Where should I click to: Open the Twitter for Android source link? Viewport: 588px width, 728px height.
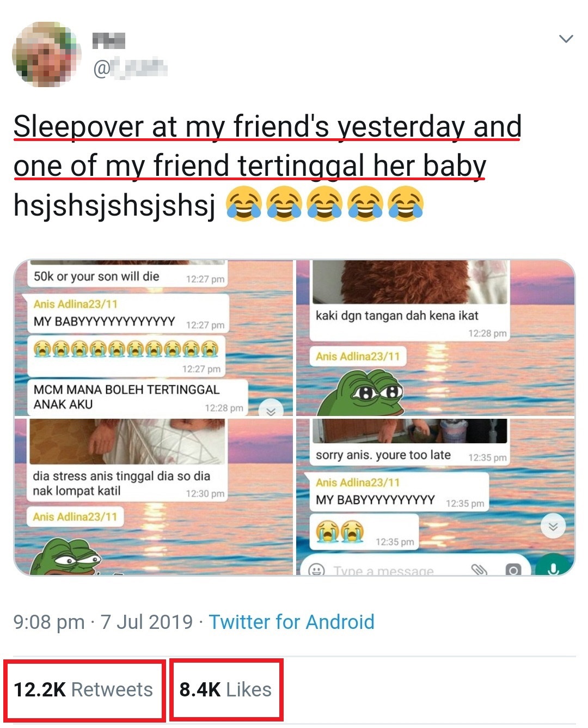click(x=292, y=622)
